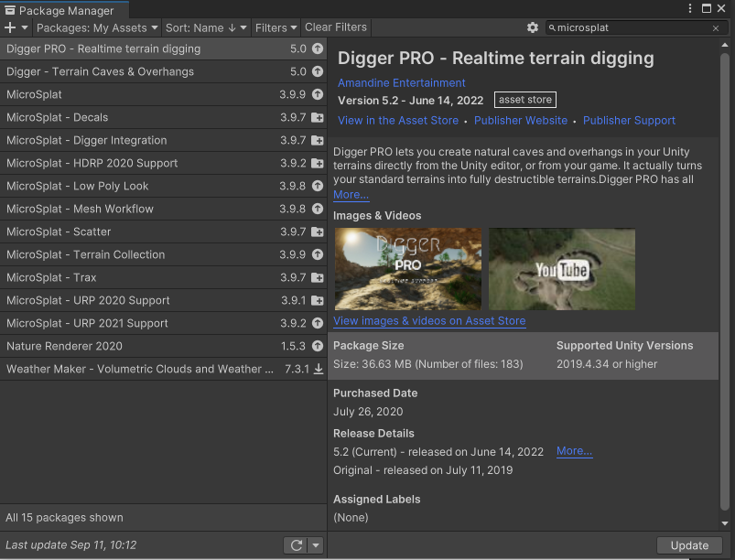Click import icon for MicroSplat - Scatter
The image size is (735, 560).
(x=318, y=232)
